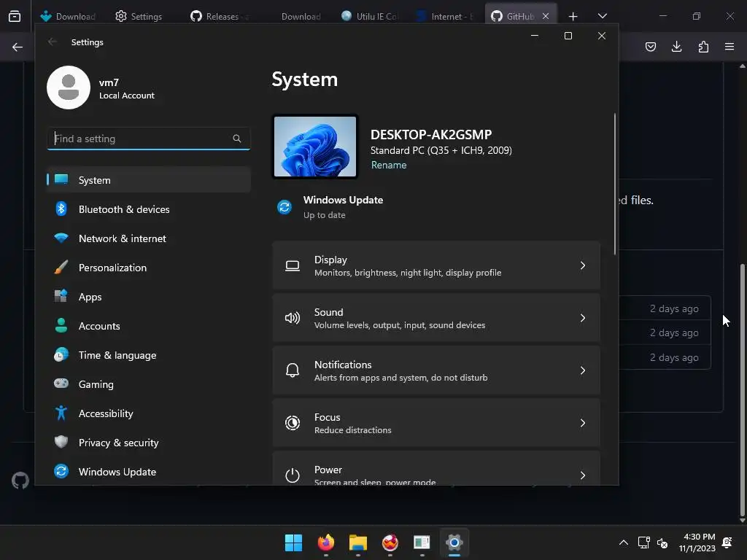Viewport: 747px width, 560px height.
Task: Open the notification bell in taskbar
Action: (727, 542)
